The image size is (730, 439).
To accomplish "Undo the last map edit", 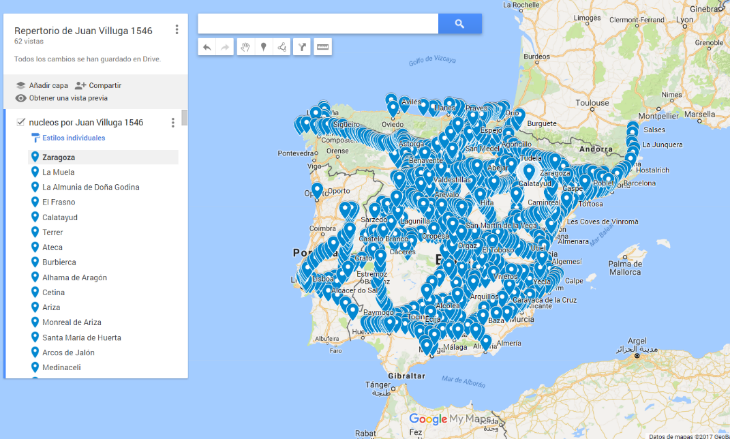I will [x=207, y=47].
